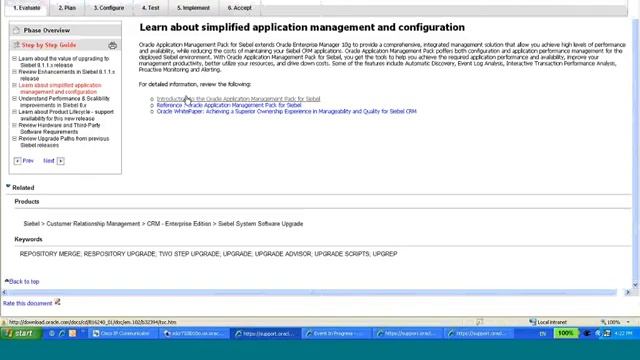This screenshot has width=640, height=360.
Task: Click the 'Siebel System Software Upgrade' breadcrumb text
Action: click(260, 224)
